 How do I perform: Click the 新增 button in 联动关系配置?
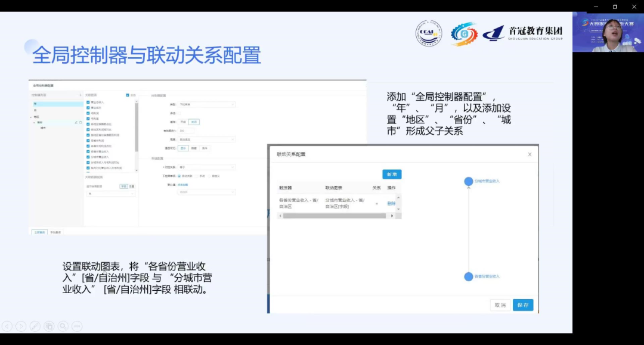(x=392, y=174)
